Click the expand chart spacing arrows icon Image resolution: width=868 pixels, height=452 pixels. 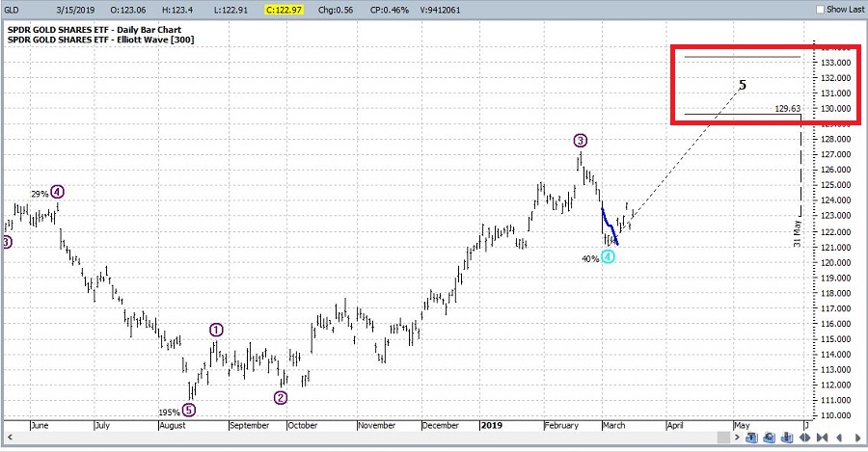pos(804,438)
